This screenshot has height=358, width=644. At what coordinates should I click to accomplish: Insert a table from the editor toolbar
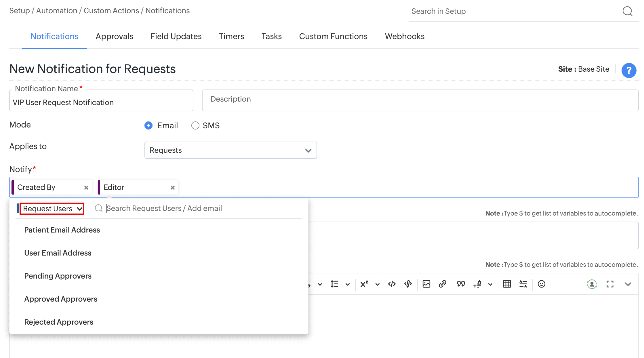click(507, 284)
